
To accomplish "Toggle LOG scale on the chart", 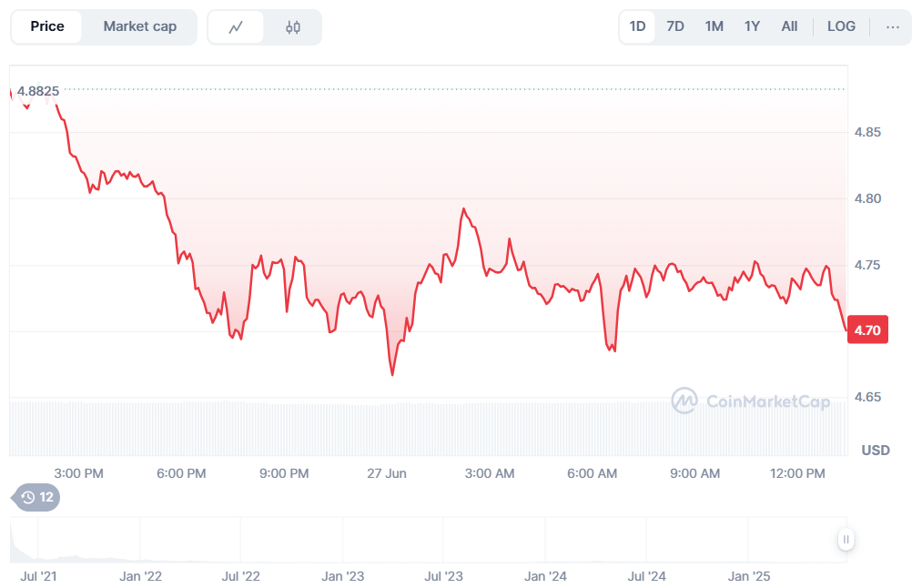I will tap(841, 26).
